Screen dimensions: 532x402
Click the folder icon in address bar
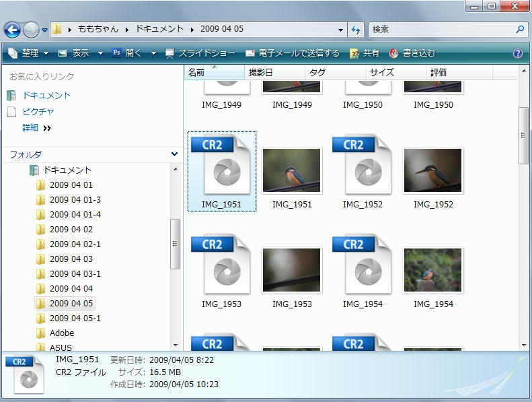pos(57,29)
